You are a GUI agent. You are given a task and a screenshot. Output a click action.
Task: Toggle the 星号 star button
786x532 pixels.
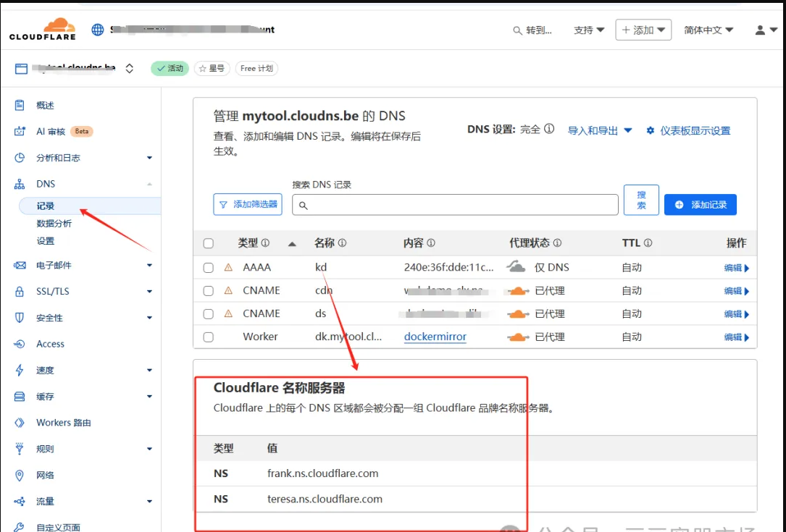pos(212,68)
